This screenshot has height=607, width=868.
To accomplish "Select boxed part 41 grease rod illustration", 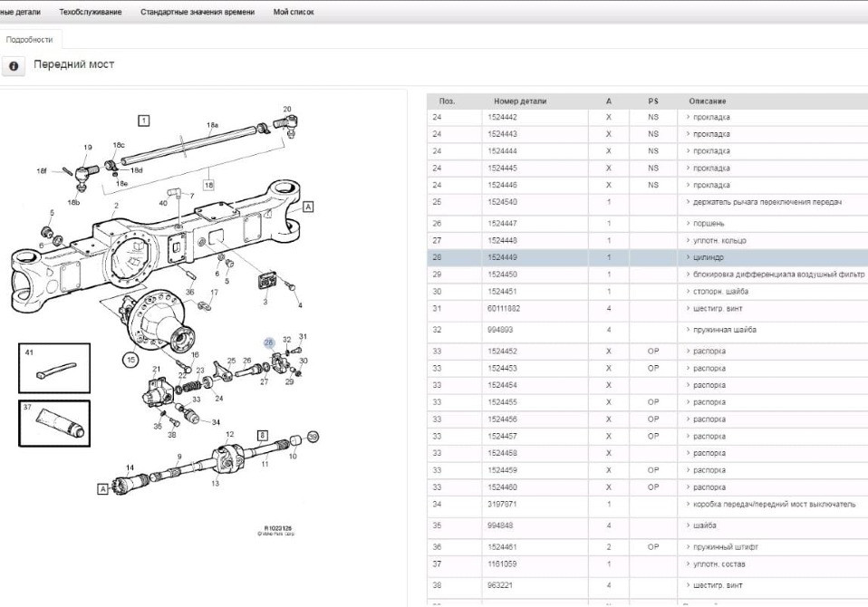I will click(54, 370).
